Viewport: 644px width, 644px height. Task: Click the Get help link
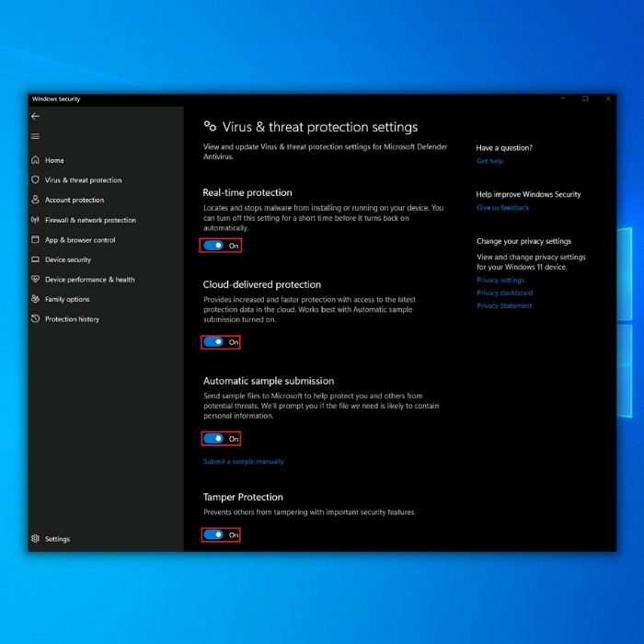pyautogui.click(x=489, y=161)
